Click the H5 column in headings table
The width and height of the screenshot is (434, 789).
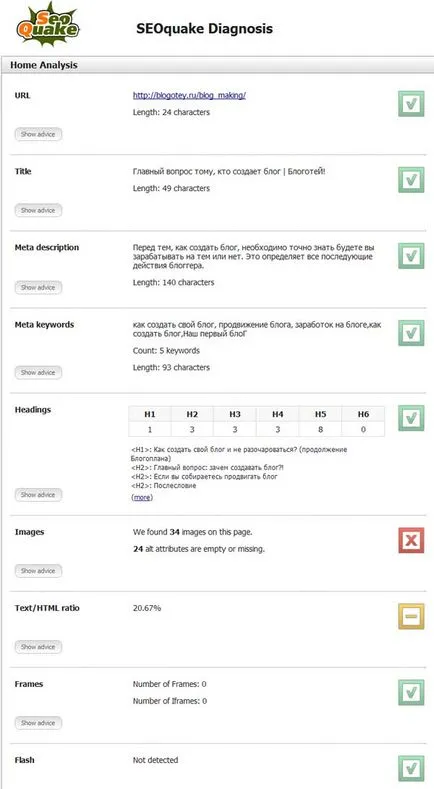tap(321, 421)
